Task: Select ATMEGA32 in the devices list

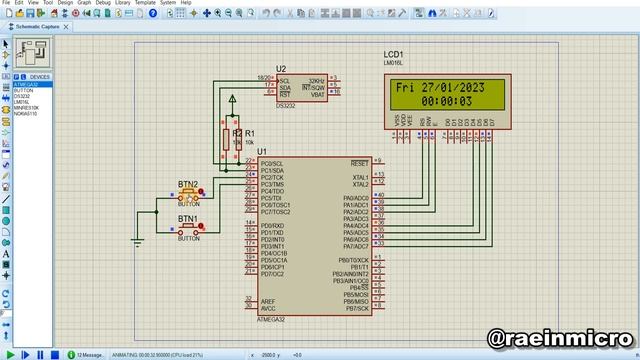Action: (x=33, y=84)
